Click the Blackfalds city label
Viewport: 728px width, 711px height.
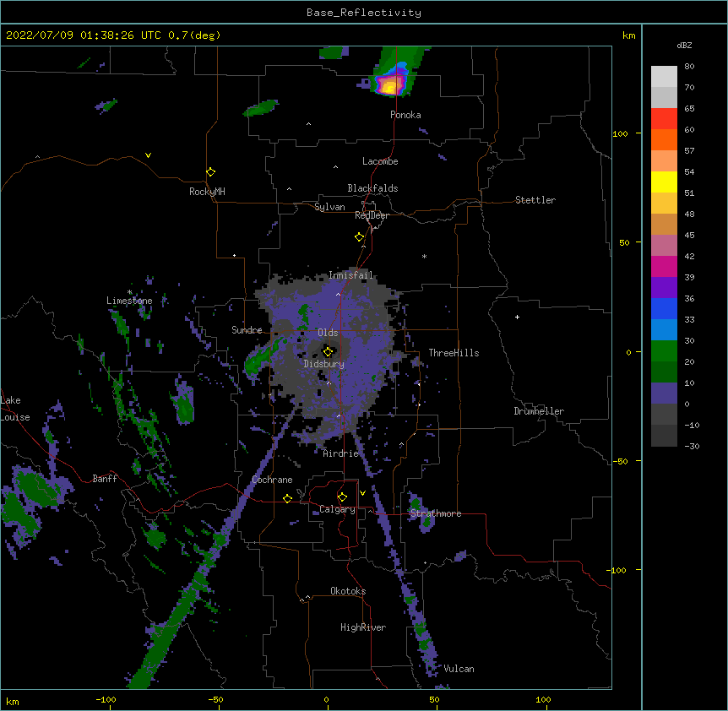(372, 188)
